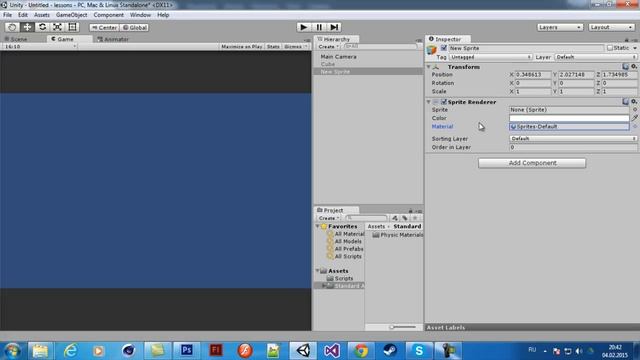Collapse the Favorites tree
This screenshot has height=360, width=640.
coord(318,227)
